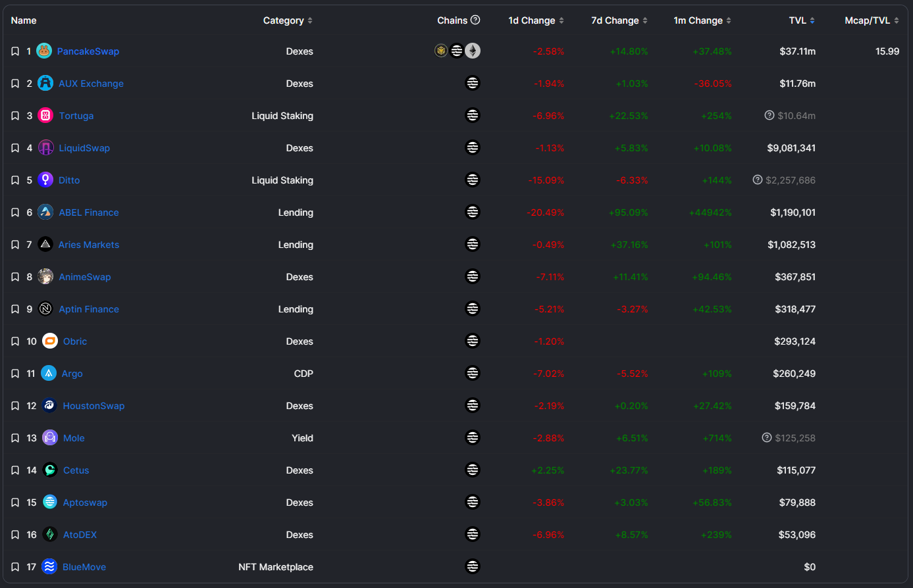Image resolution: width=913 pixels, height=588 pixels.
Task: Click the CDP category in Argo row
Action: 303,374
